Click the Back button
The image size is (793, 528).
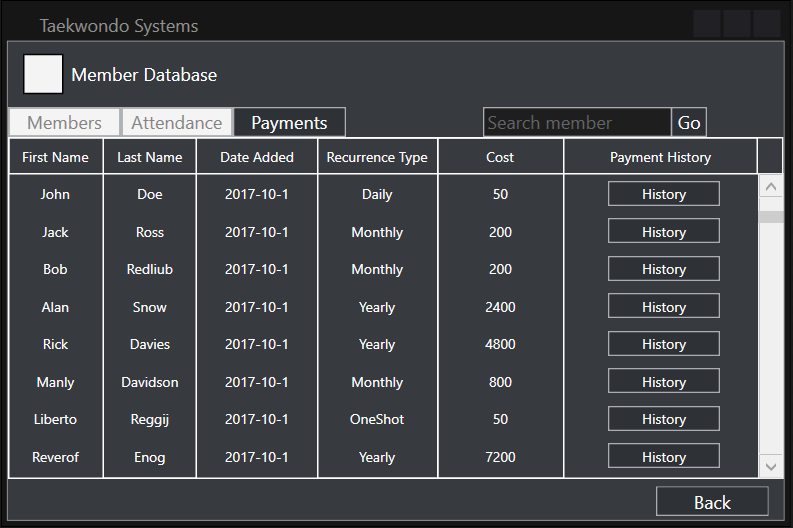pyautogui.click(x=712, y=502)
